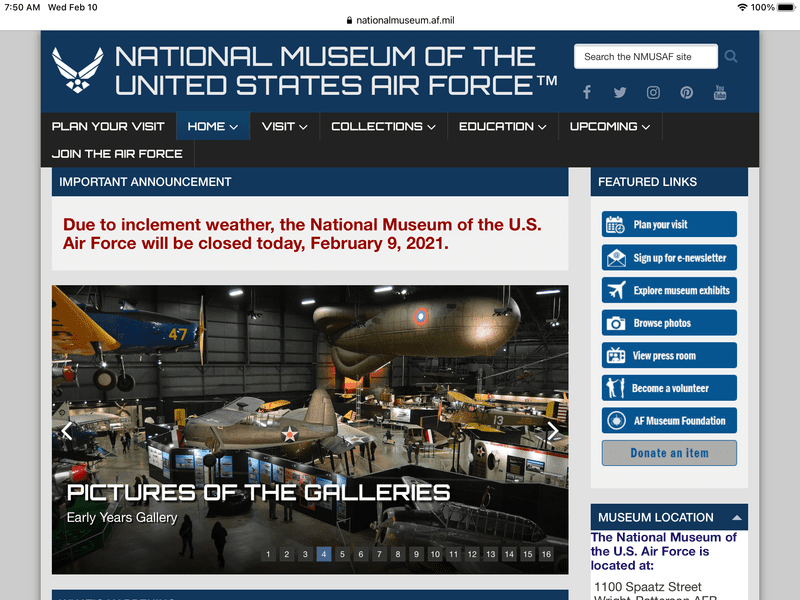Image resolution: width=800 pixels, height=600 pixels.
Task: Select slide 3 in gallery pager
Action: point(305,554)
